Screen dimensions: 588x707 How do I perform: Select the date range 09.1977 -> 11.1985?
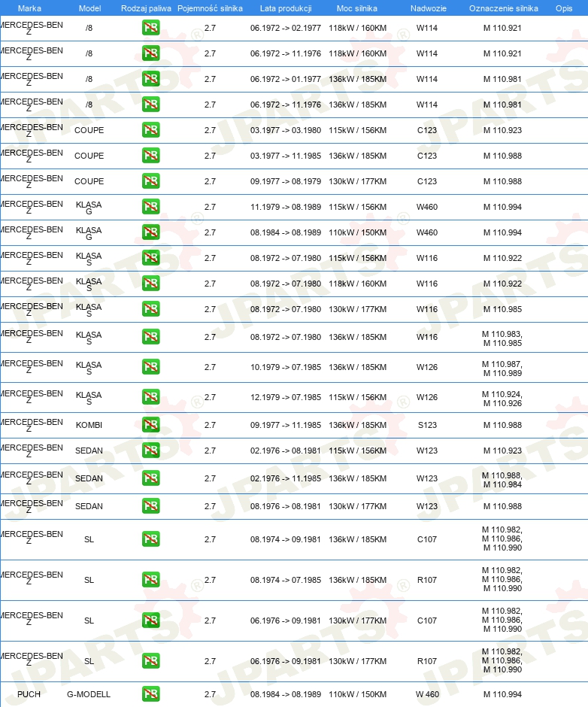pos(286,425)
